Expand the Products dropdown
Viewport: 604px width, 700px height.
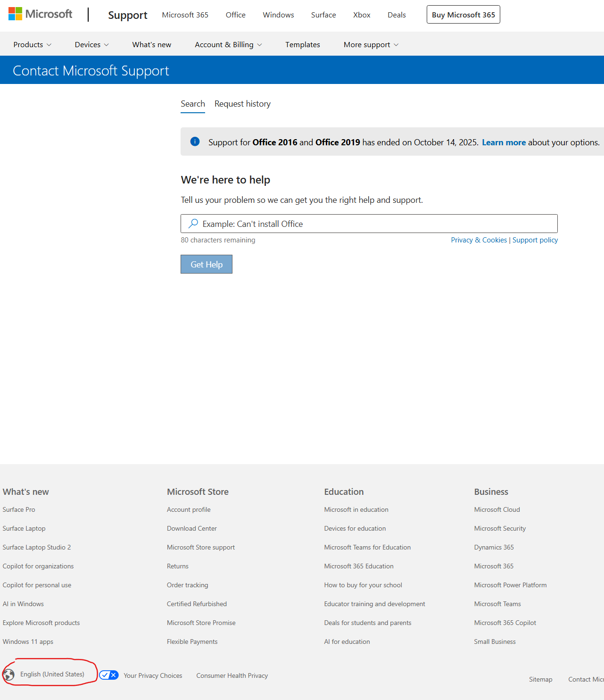[x=33, y=45]
